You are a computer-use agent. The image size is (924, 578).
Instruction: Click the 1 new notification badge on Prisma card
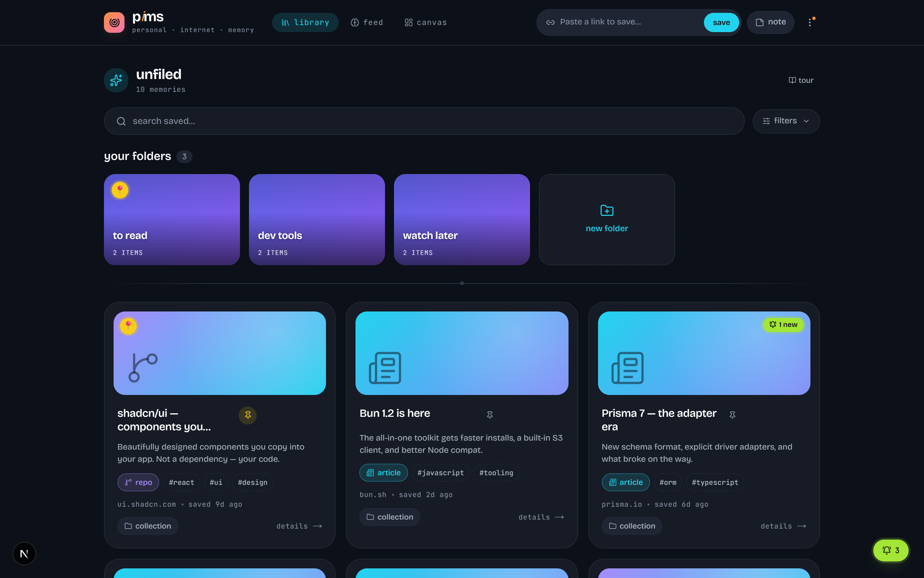point(783,325)
